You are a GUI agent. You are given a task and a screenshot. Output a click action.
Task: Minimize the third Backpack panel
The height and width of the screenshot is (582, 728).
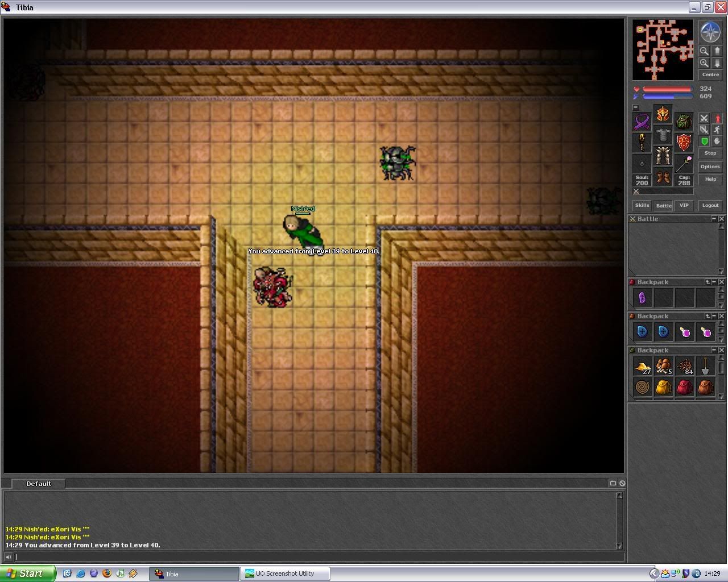pyautogui.click(x=714, y=350)
